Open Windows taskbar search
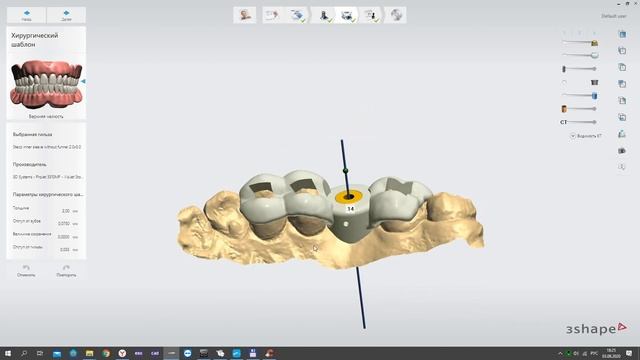This screenshot has height=360, width=640. point(24,353)
